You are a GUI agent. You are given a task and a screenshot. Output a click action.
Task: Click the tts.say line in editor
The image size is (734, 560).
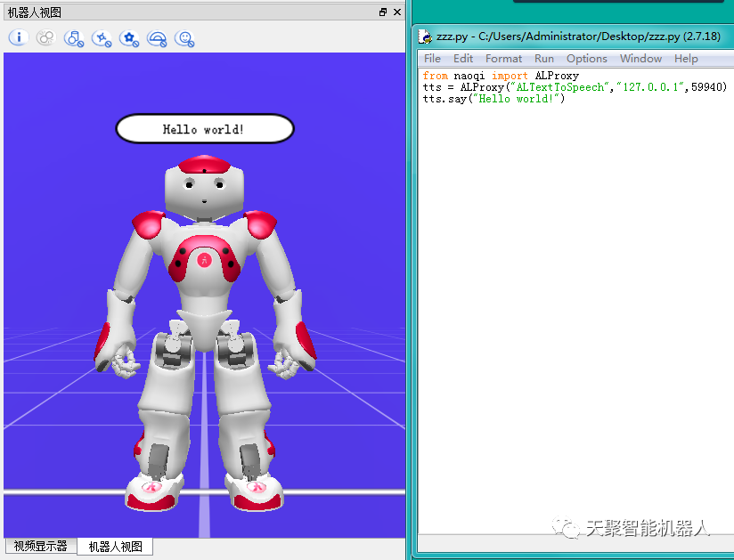pyautogui.click(x=493, y=99)
